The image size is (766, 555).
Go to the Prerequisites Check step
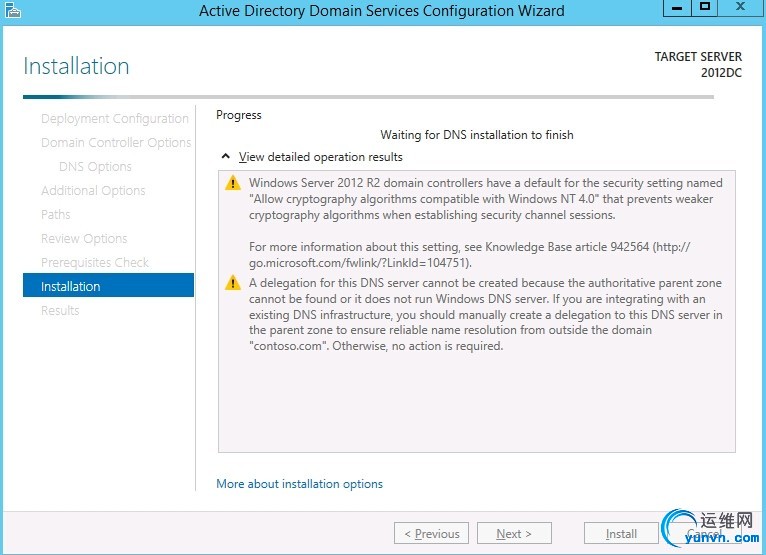(95, 263)
